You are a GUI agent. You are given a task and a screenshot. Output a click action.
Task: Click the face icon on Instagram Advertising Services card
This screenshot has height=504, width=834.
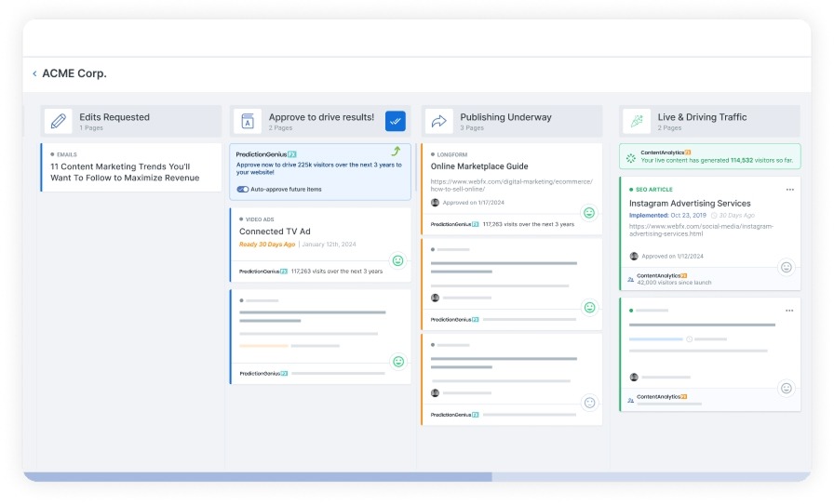787,267
